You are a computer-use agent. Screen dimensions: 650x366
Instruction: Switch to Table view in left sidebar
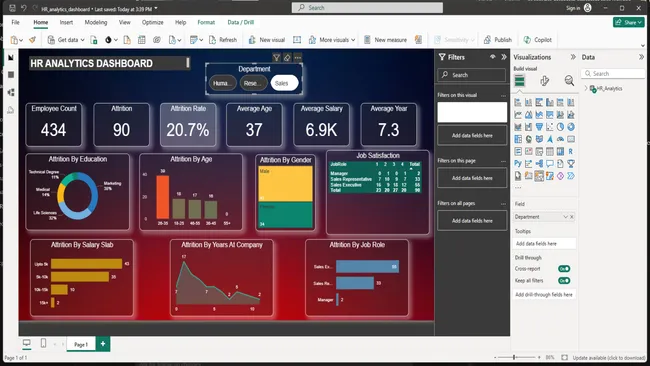[x=11, y=75]
